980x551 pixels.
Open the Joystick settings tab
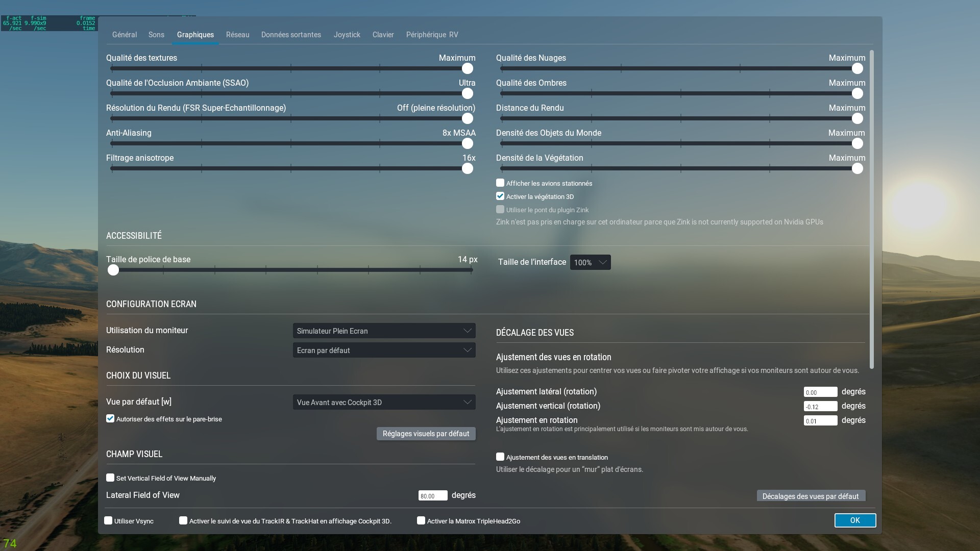point(347,35)
